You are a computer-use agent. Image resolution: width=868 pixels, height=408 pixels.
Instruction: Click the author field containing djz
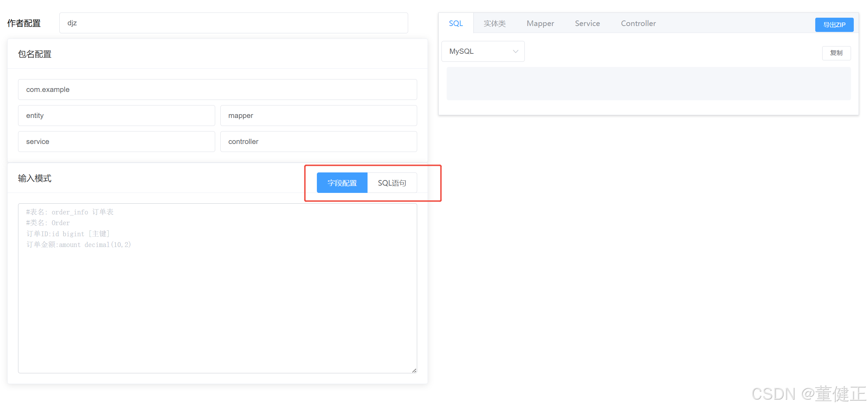pos(233,23)
